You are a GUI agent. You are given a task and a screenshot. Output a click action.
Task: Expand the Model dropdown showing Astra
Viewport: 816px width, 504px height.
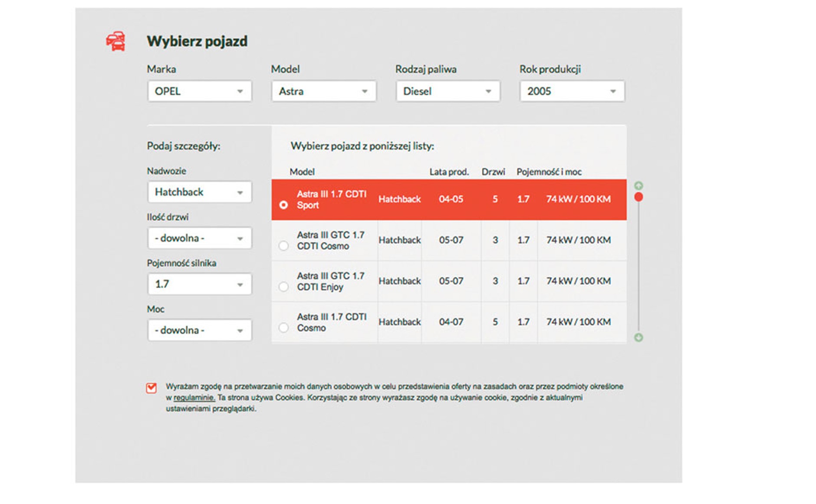[323, 92]
